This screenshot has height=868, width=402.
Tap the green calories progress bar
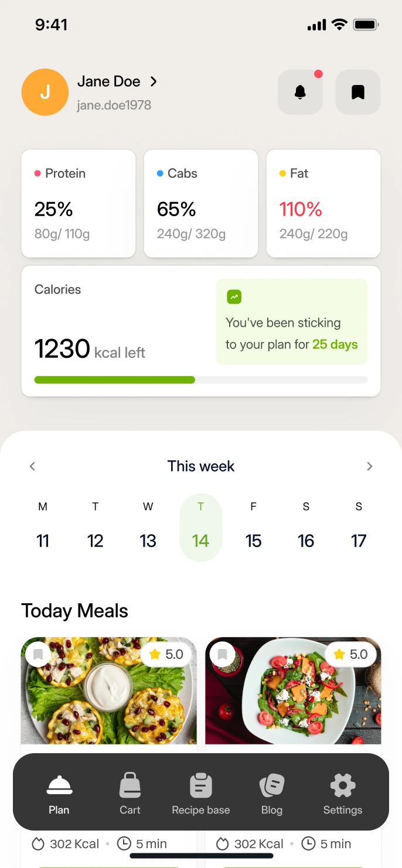click(x=115, y=380)
